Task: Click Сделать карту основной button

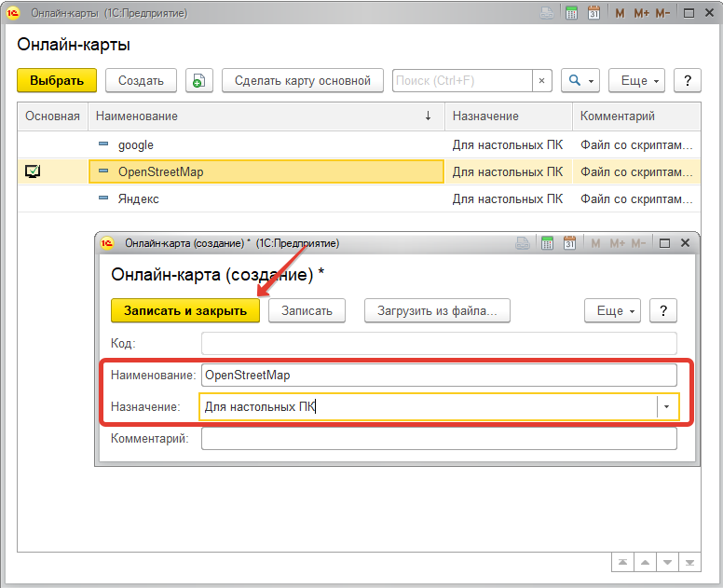Action: click(303, 80)
